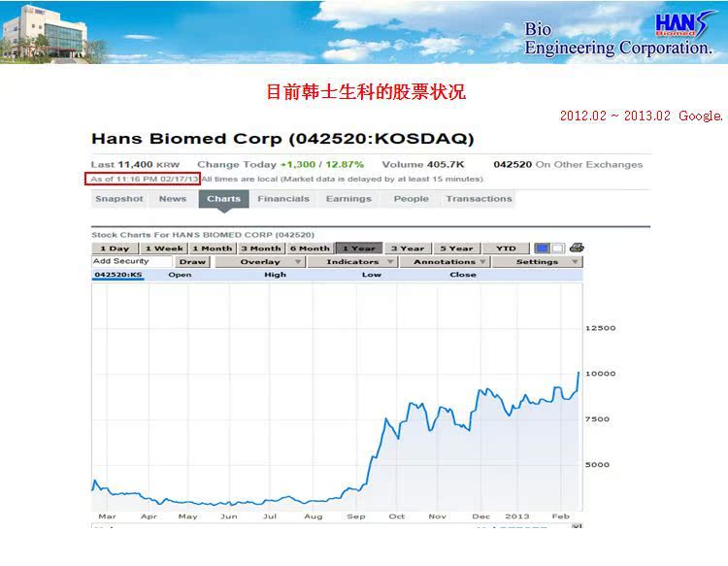Switch to the News tab
The height and width of the screenshot is (566, 728).
click(173, 199)
